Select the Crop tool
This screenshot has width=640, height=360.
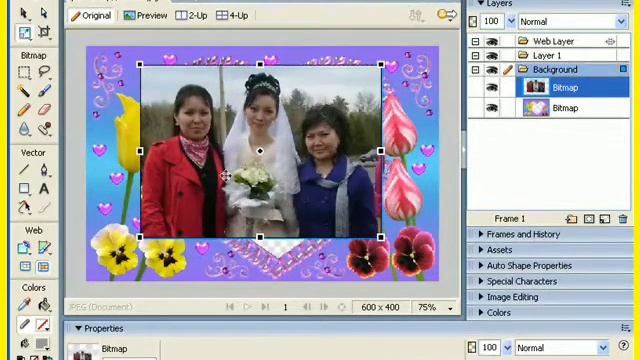pyautogui.click(x=44, y=32)
